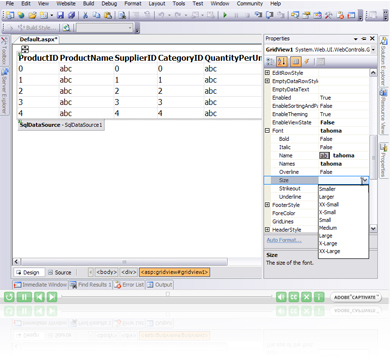Click Captivate info button
The height and width of the screenshot is (360, 390).
(x=319, y=297)
